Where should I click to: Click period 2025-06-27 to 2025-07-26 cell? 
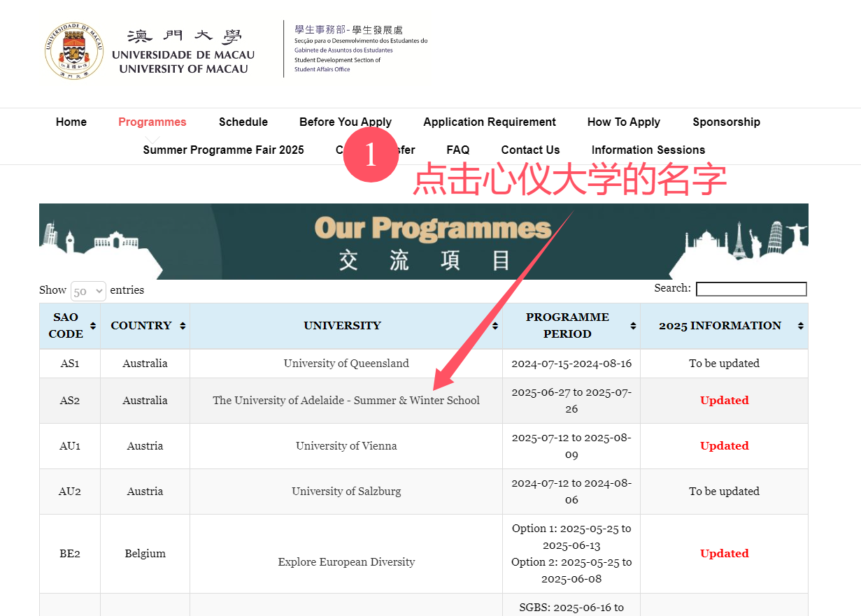coord(571,401)
